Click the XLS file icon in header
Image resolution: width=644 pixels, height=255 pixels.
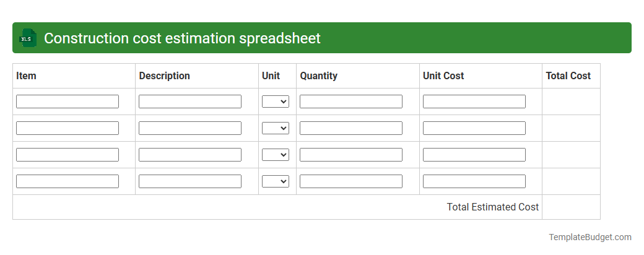[x=28, y=38]
